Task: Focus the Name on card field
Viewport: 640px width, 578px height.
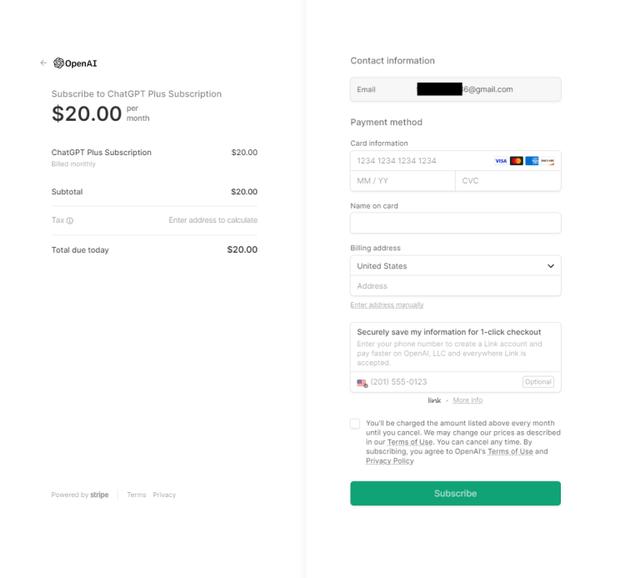Action: 456,223
